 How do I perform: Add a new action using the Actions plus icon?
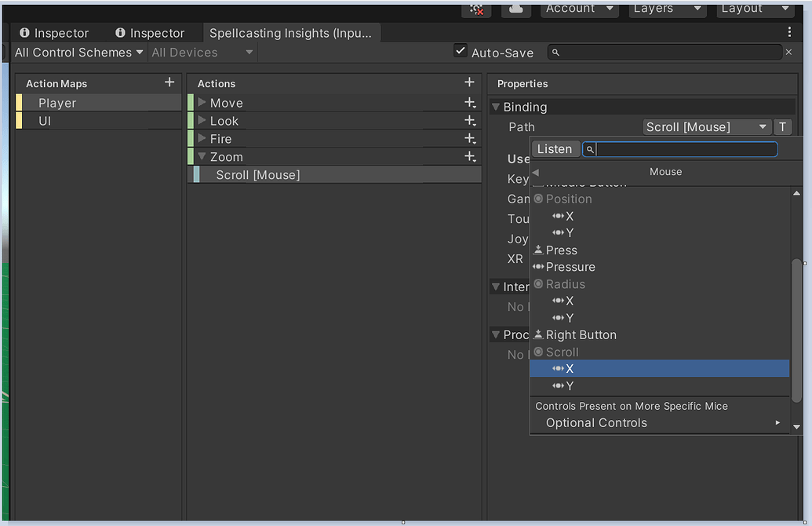click(x=469, y=82)
